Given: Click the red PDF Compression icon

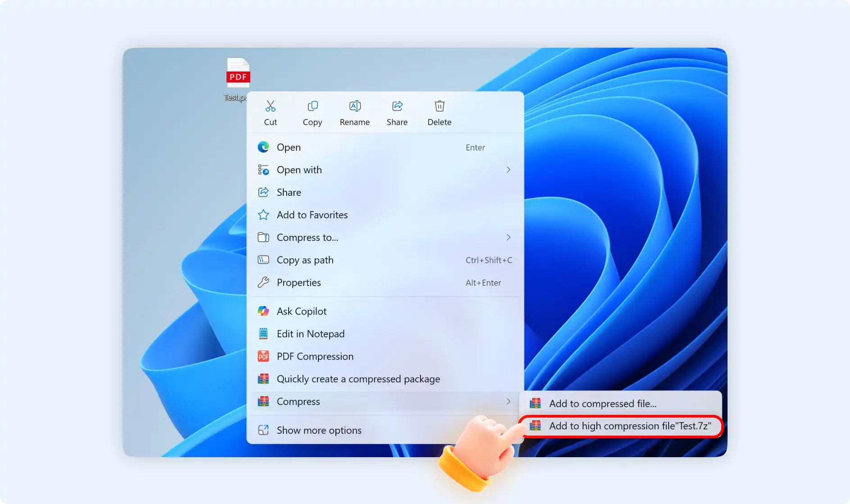Looking at the screenshot, I should coord(263,356).
